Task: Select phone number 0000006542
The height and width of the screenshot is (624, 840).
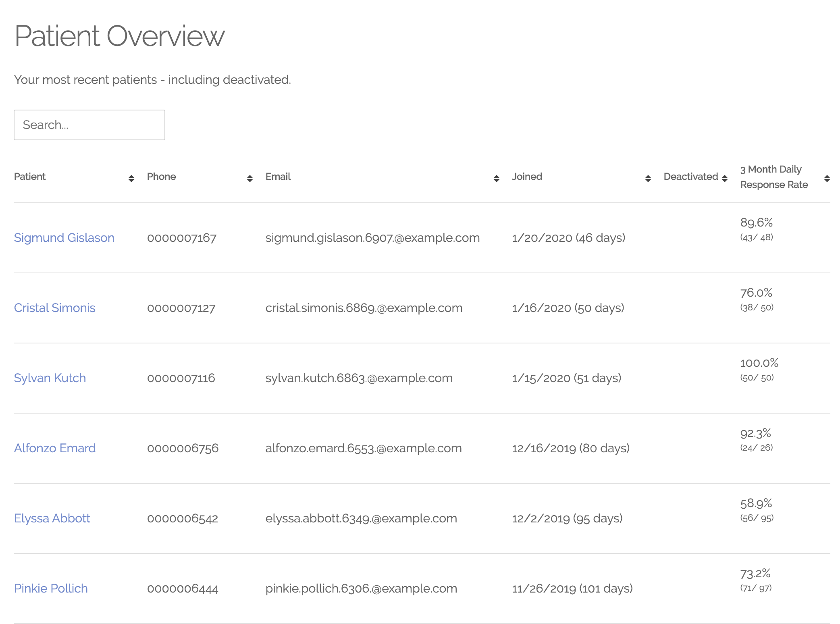Action: click(183, 519)
